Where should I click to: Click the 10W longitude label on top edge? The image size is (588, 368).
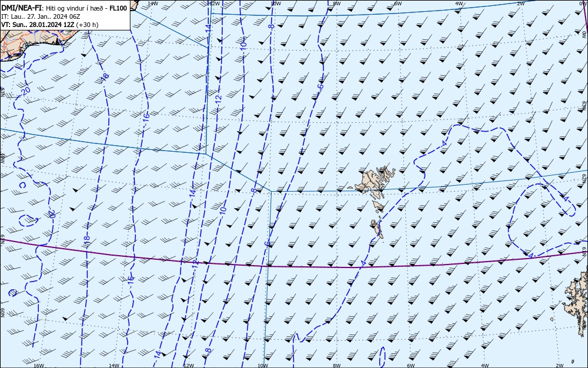coord(275,3)
